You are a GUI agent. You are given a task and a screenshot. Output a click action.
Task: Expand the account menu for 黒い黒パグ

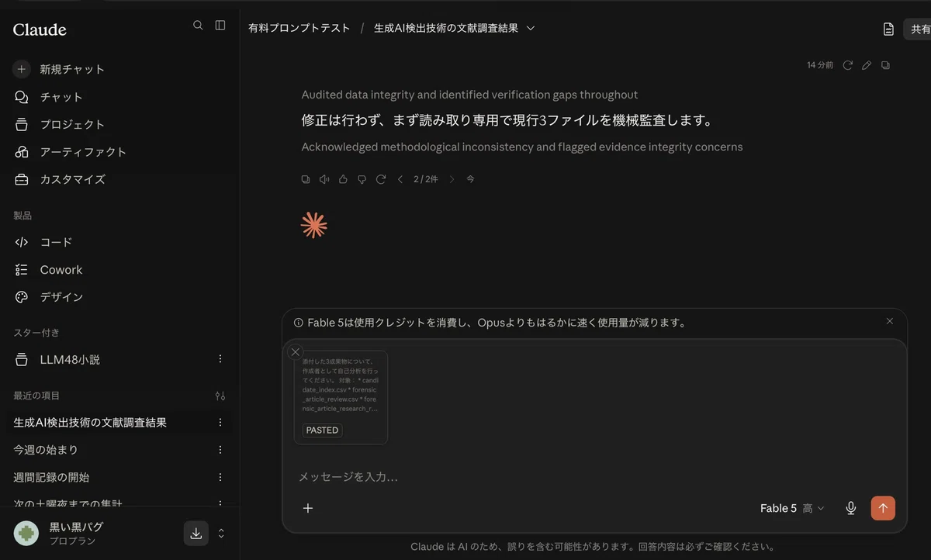[x=221, y=533]
